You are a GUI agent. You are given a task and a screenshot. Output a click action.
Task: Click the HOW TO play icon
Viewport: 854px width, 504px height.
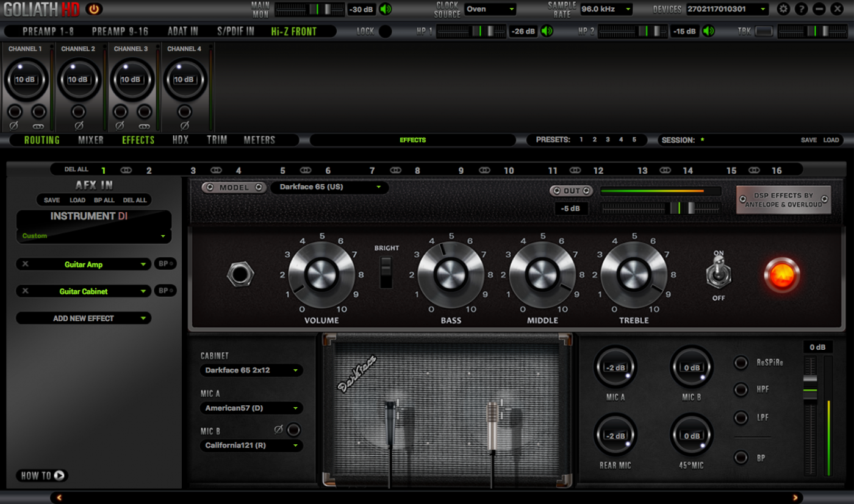point(59,476)
